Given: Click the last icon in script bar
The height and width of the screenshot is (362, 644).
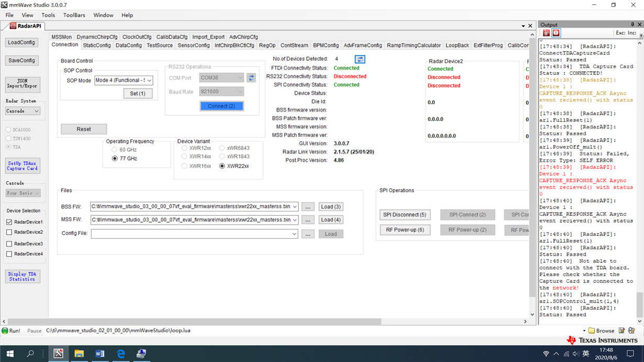Looking at the screenshot, I should coord(631,331).
